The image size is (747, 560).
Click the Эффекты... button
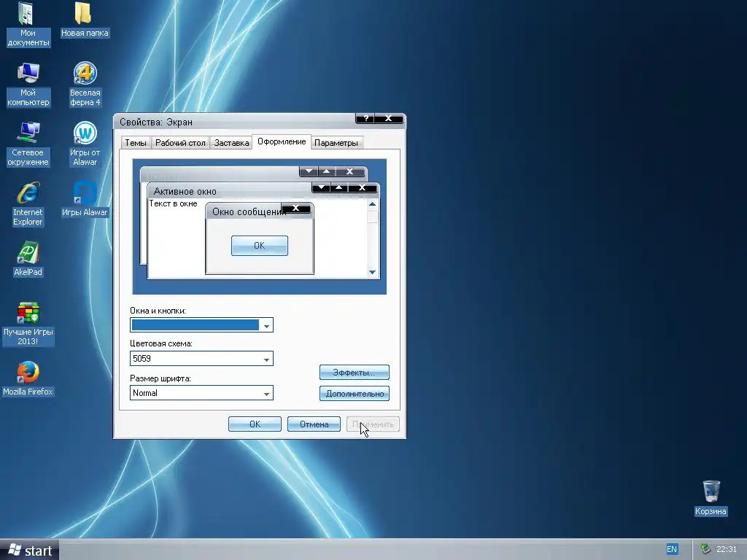[354, 373]
